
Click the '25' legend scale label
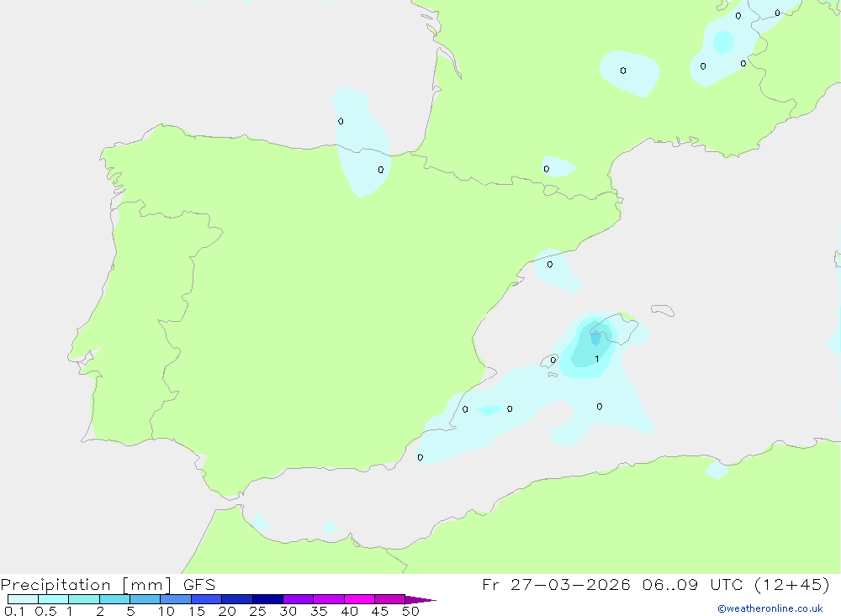[x=258, y=611]
